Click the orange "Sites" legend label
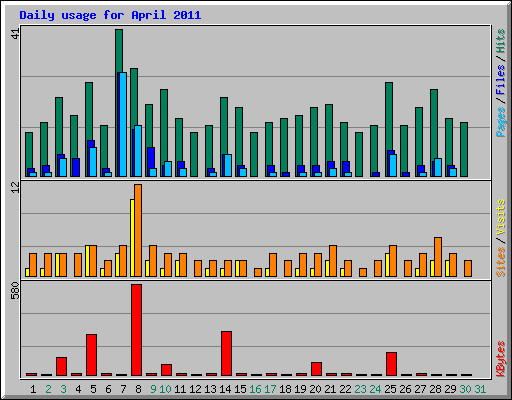Image resolution: width=512 pixels, height=400 pixels. pyautogui.click(x=500, y=262)
